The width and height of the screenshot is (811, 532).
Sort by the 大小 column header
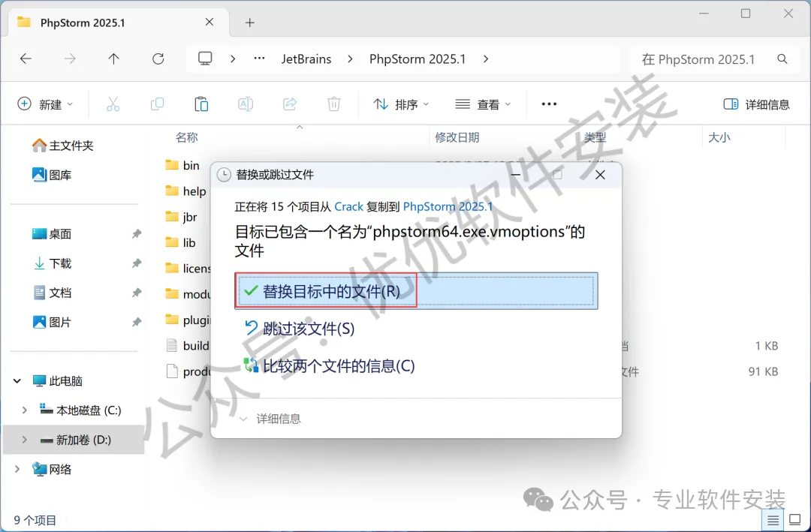[x=719, y=137]
